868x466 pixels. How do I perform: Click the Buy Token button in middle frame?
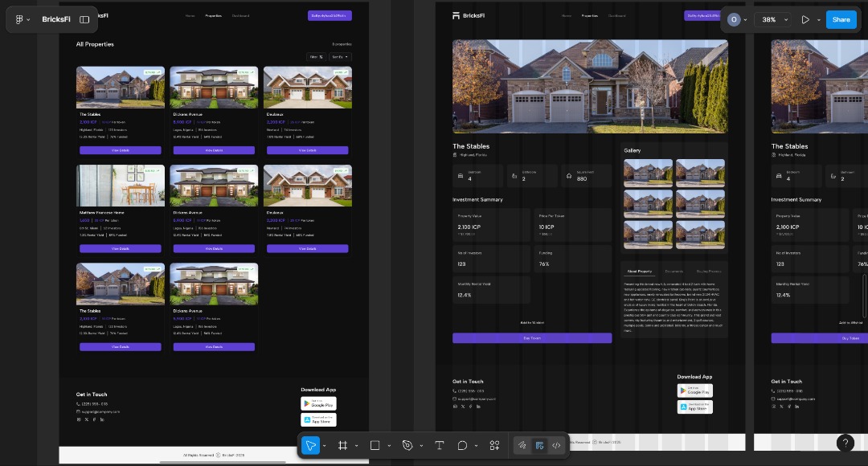point(532,337)
